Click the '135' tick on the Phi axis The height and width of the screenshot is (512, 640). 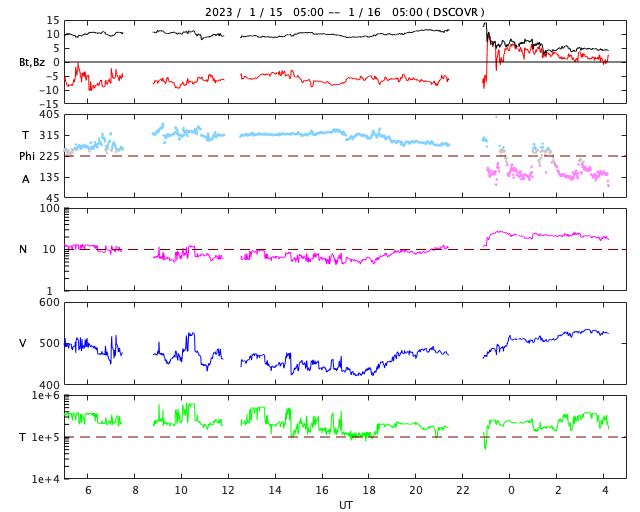tap(49, 177)
